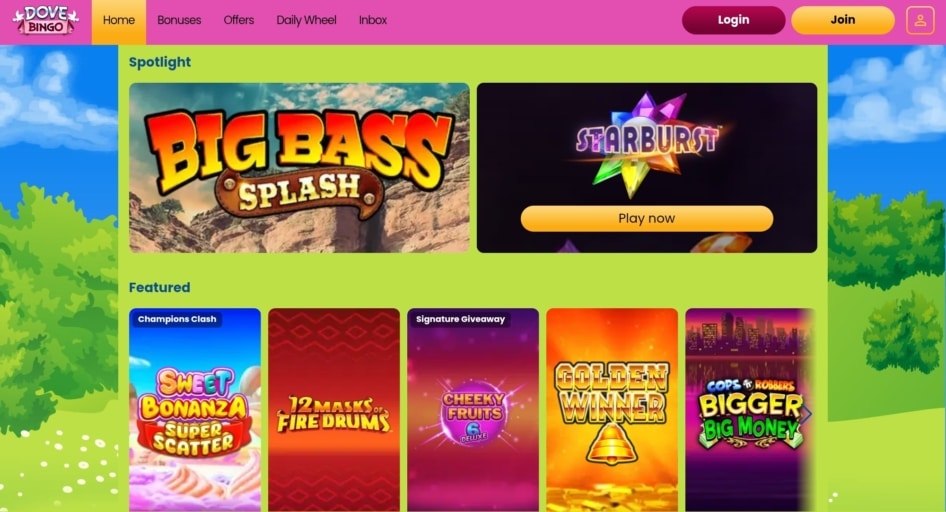
Task: Launch 12 Masks of Fire Drums game
Action: click(x=334, y=410)
